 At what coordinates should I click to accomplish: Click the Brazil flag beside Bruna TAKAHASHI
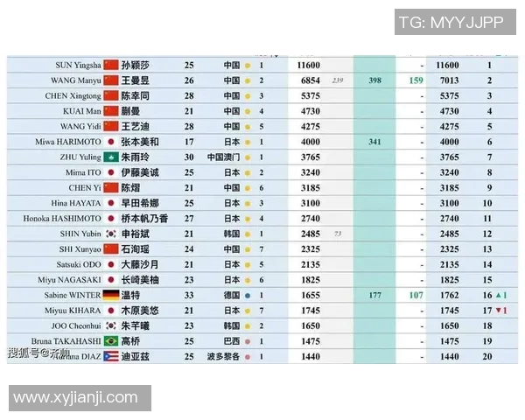point(111,341)
